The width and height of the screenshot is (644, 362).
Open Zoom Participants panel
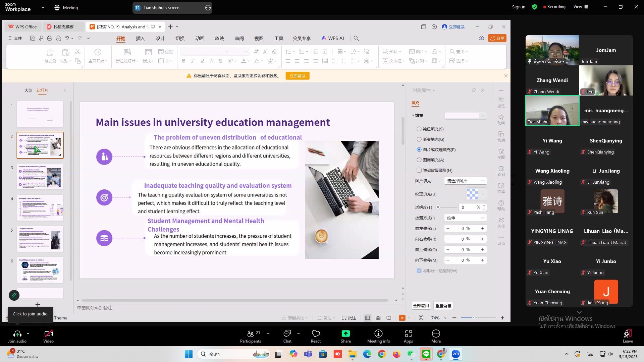pyautogui.click(x=251, y=336)
